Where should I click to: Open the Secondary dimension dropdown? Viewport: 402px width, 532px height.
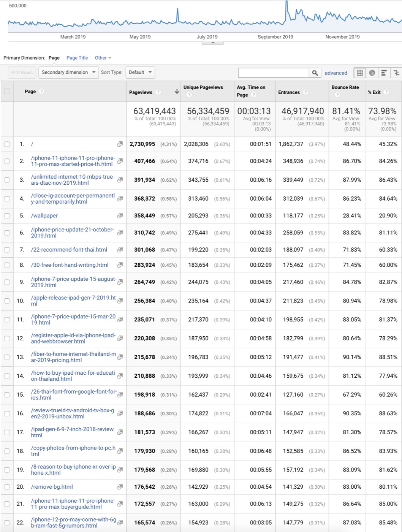click(x=68, y=72)
